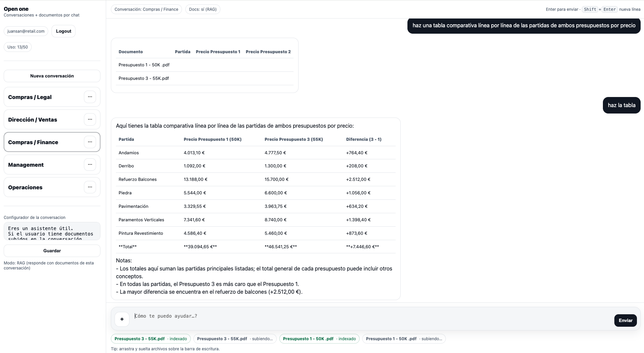
Task: Open options menu for Compras / Finance
Action: [x=89, y=142]
